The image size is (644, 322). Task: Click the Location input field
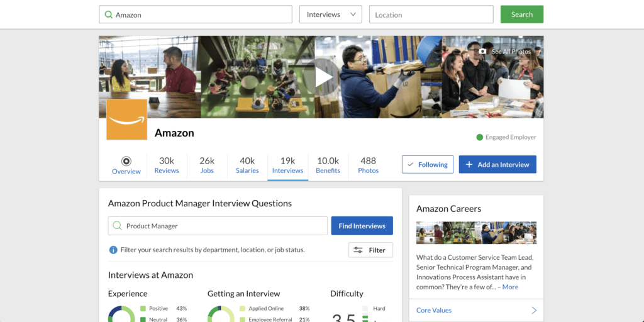[x=431, y=14]
